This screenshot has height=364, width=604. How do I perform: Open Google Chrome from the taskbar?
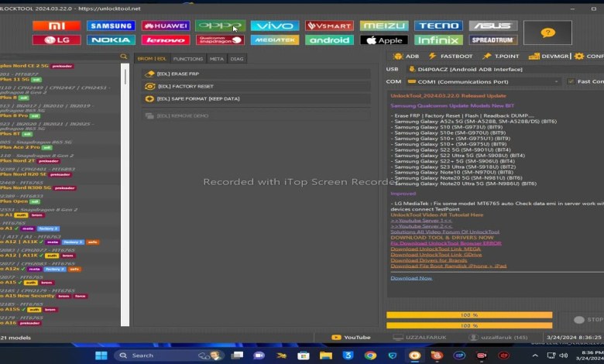pyautogui.click(x=370, y=355)
